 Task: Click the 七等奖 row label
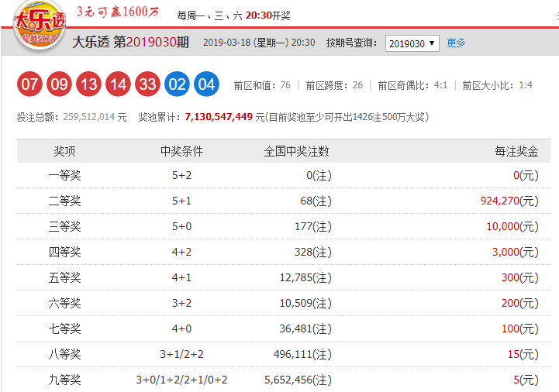tap(64, 328)
